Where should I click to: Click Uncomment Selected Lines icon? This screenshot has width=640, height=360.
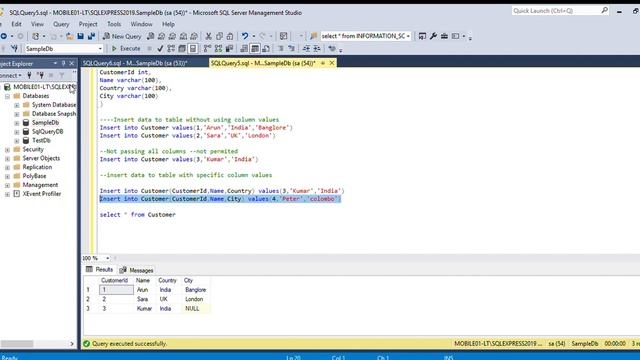pyautogui.click(x=291, y=49)
